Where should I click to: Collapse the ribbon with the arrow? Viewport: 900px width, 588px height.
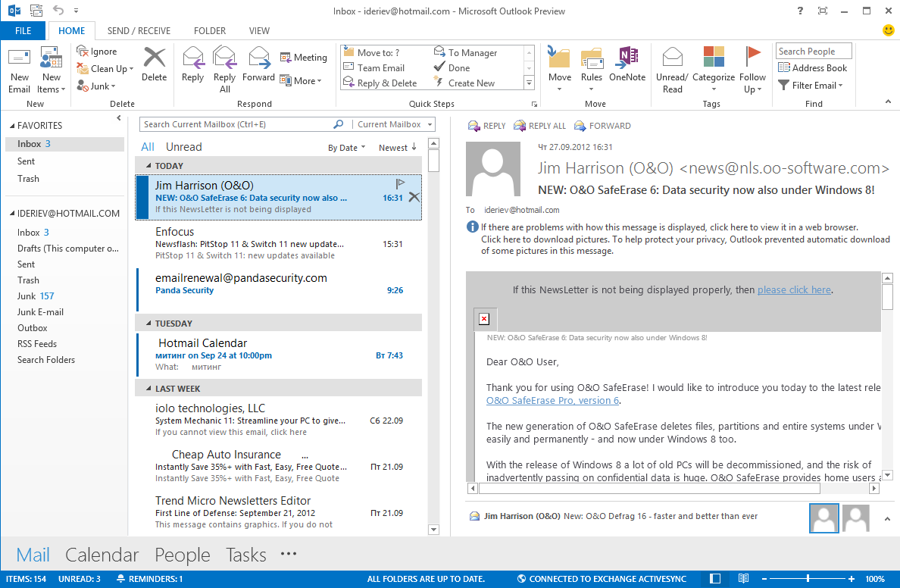[888, 102]
